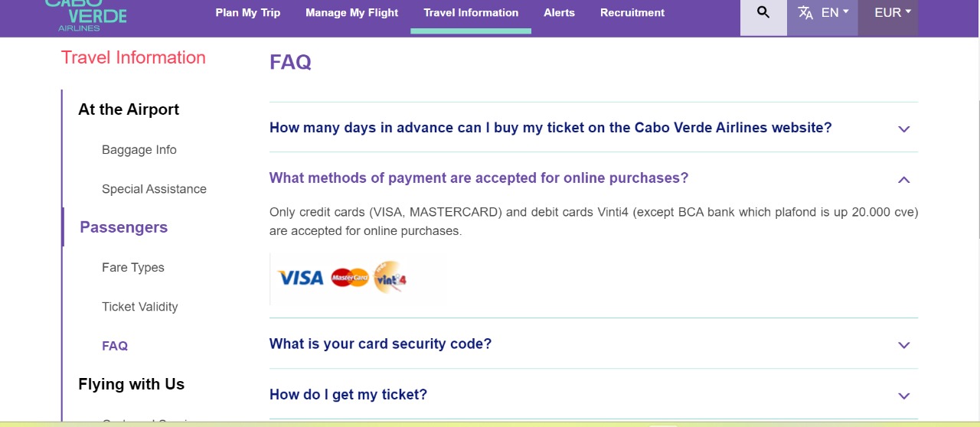Open the EN language dropdown

click(835, 12)
